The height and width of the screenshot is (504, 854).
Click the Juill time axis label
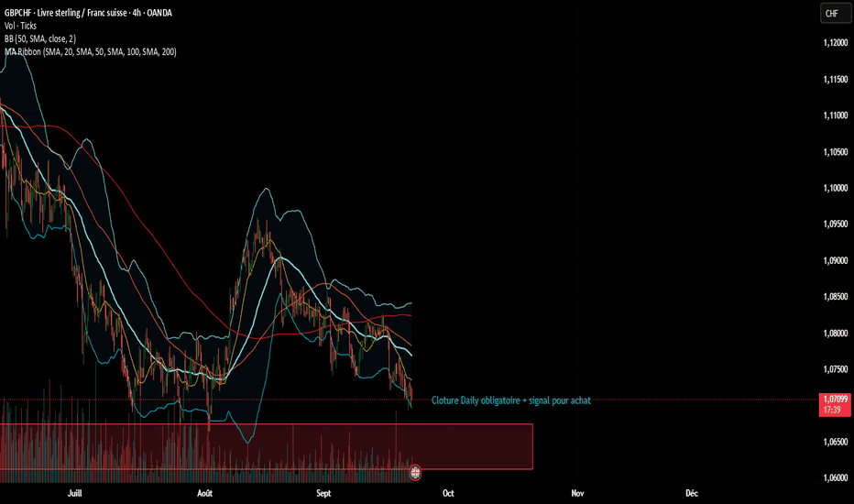74,493
